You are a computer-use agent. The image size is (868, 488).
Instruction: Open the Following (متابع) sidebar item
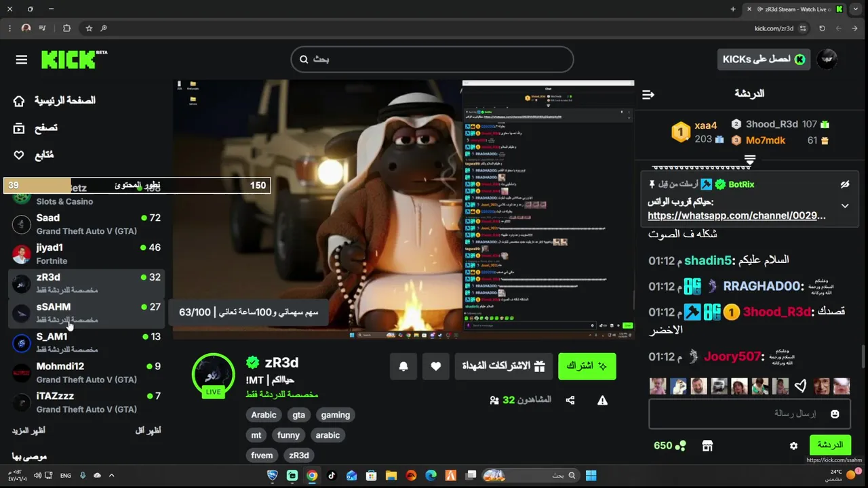tap(34, 155)
